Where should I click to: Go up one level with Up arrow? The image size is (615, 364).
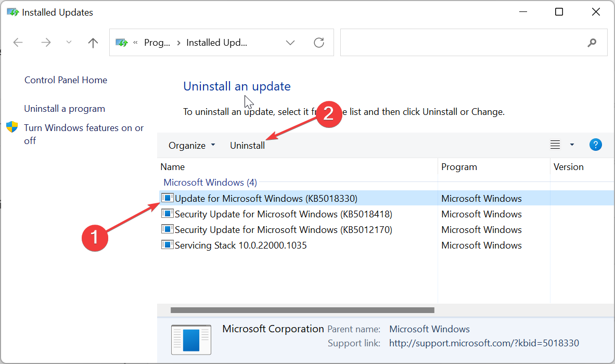[x=93, y=42]
